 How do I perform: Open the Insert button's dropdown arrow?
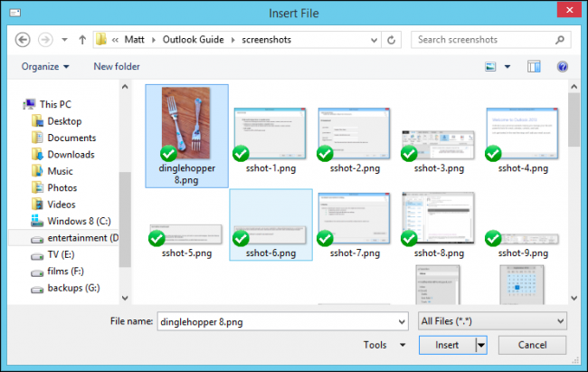point(481,345)
